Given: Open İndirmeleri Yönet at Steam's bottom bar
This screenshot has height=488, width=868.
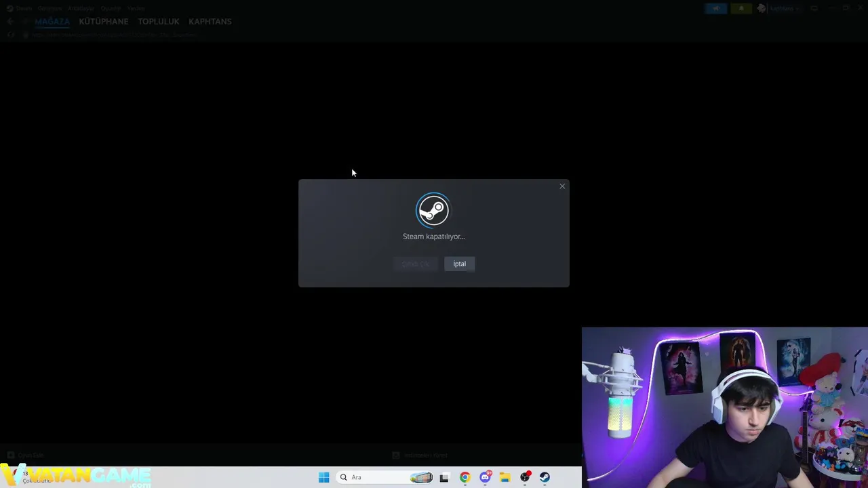Looking at the screenshot, I should pos(420,455).
